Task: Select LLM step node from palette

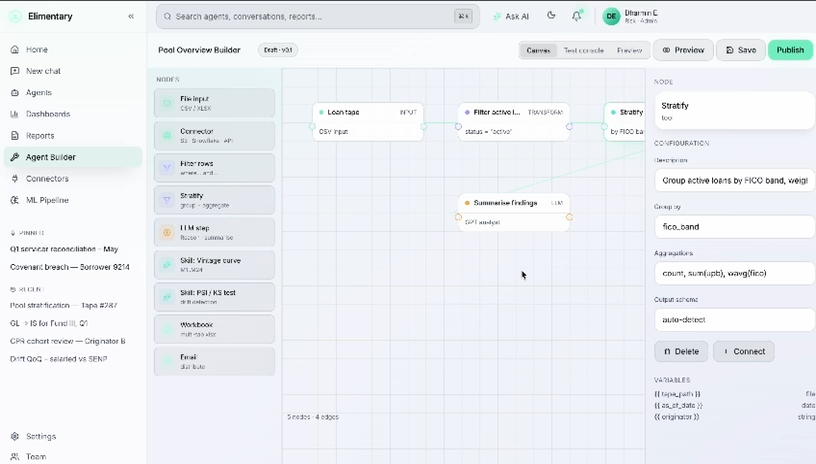Action: [x=214, y=232]
